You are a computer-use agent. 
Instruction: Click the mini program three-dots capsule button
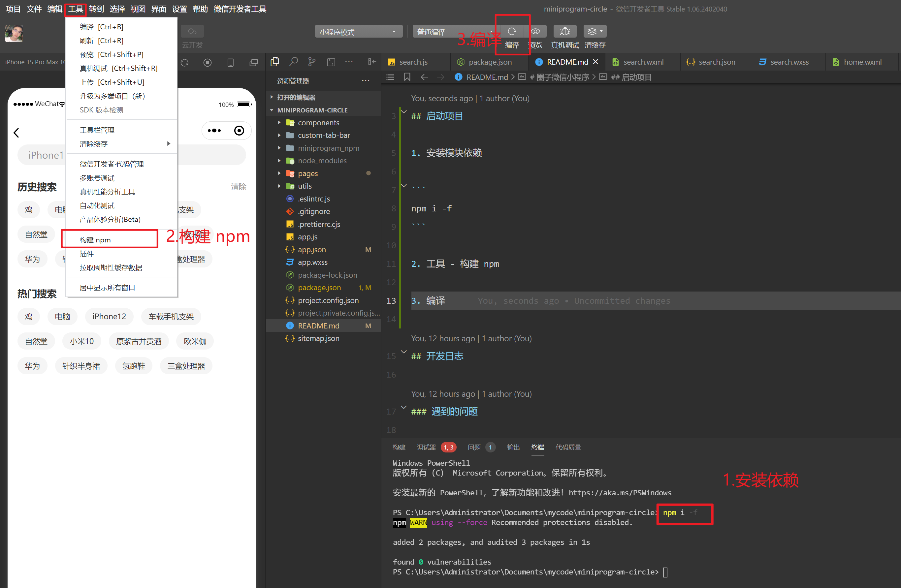click(x=214, y=131)
